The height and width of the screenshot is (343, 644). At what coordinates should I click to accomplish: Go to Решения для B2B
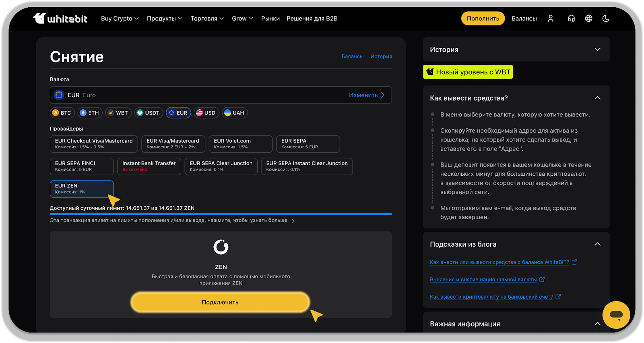pos(312,19)
